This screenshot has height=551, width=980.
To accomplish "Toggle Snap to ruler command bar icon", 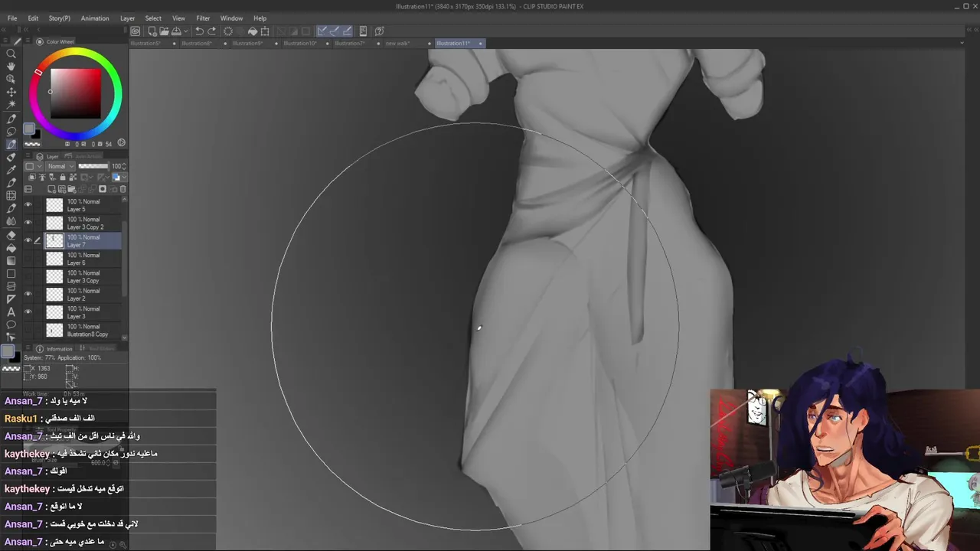I will tap(322, 31).
